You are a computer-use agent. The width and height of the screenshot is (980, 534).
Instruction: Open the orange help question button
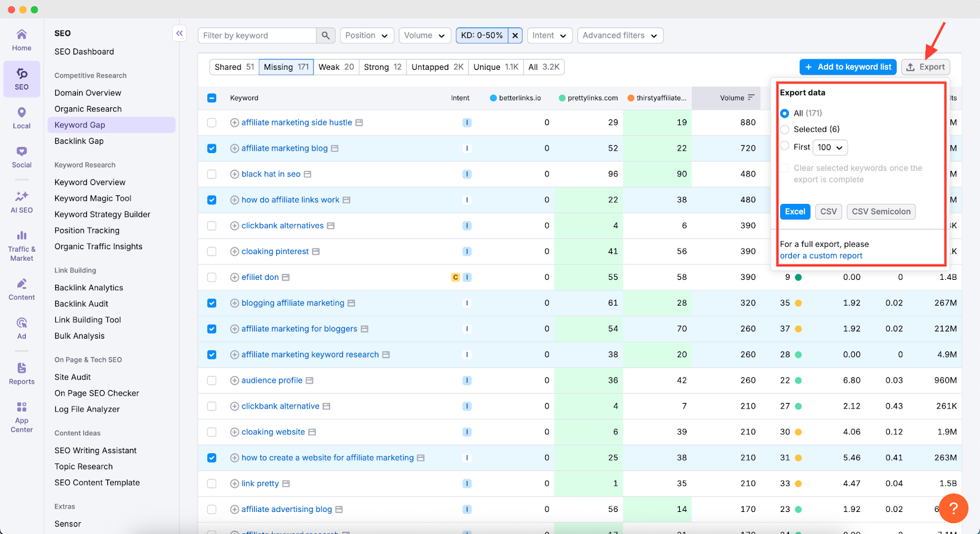pyautogui.click(x=953, y=508)
